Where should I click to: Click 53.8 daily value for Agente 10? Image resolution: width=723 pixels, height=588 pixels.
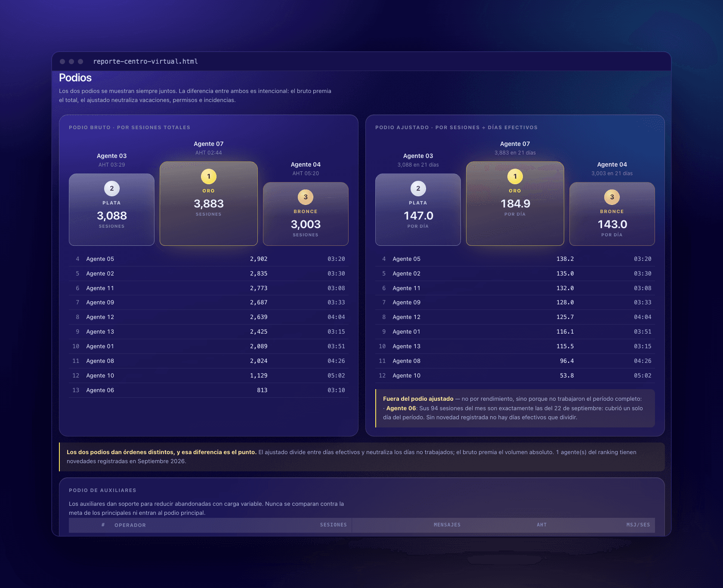point(567,376)
